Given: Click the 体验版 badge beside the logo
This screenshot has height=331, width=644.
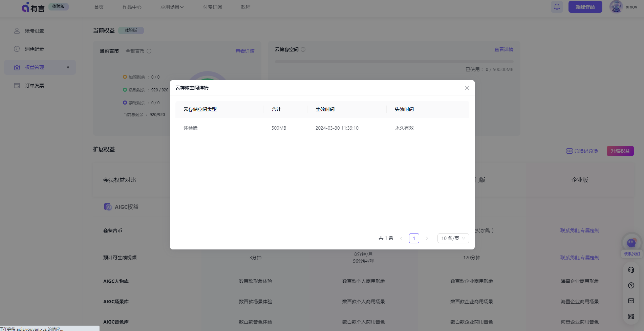Looking at the screenshot, I should pos(58,6).
